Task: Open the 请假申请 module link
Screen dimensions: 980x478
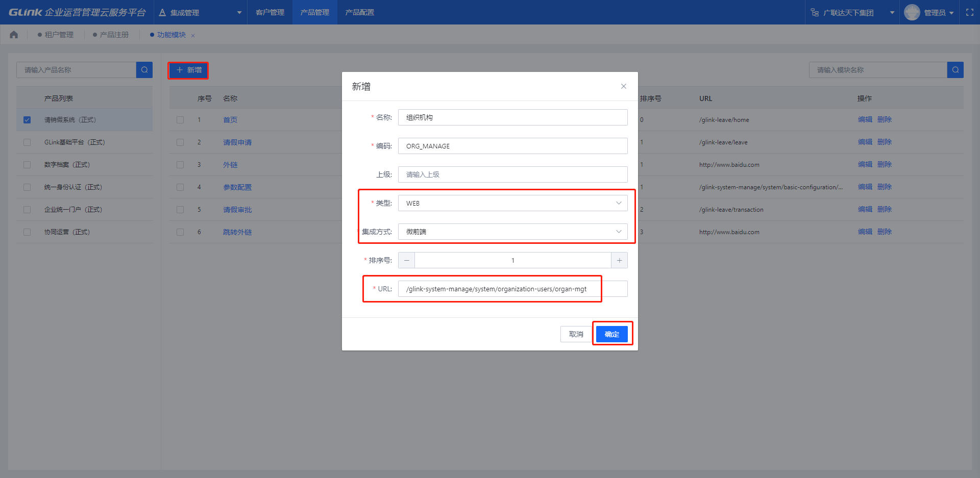Action: pyautogui.click(x=237, y=142)
